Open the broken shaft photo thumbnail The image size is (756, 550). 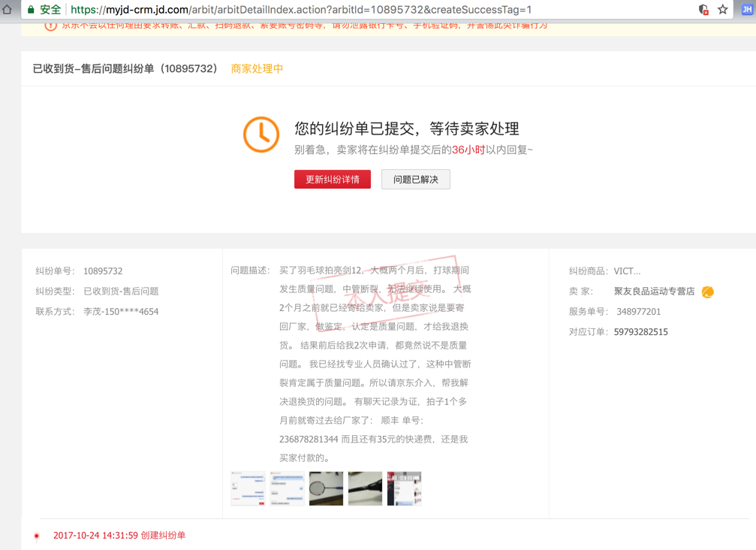pyautogui.click(x=365, y=488)
